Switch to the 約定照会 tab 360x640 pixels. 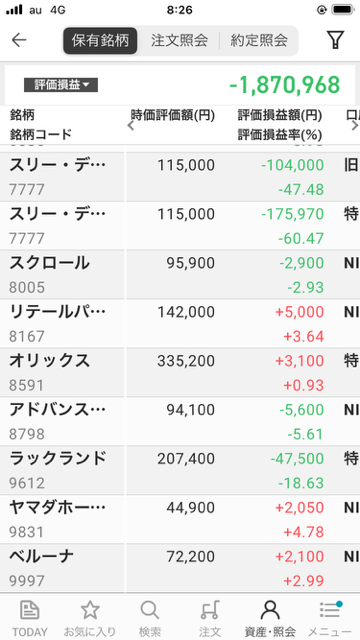[x=259, y=40]
